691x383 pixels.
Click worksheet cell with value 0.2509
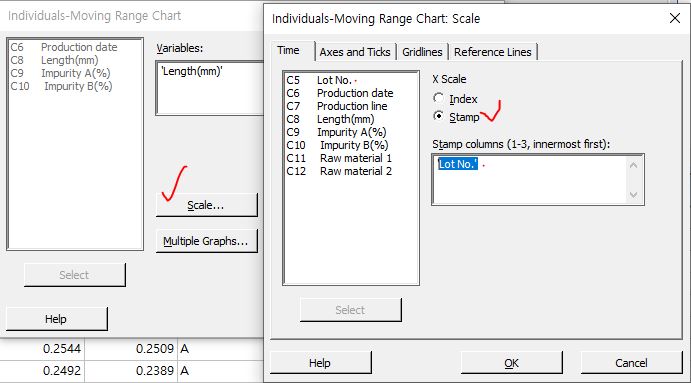tap(131, 349)
